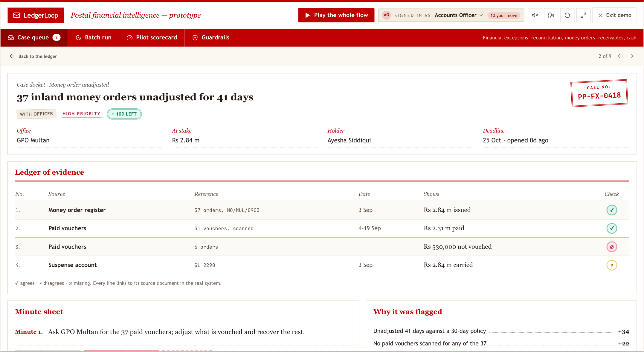Click the '10D LEFT' deadline pill
Viewport: 644px width, 352px height.
click(124, 114)
